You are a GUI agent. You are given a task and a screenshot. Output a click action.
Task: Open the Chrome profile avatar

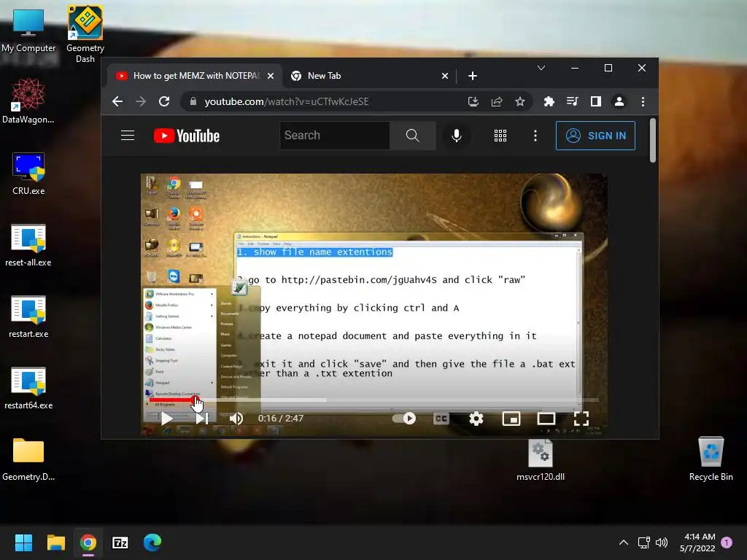pos(619,101)
